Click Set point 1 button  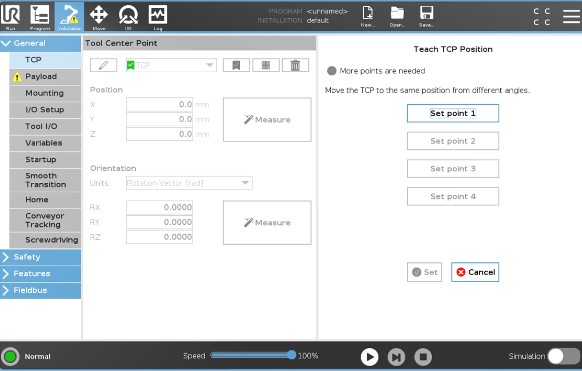coord(453,113)
